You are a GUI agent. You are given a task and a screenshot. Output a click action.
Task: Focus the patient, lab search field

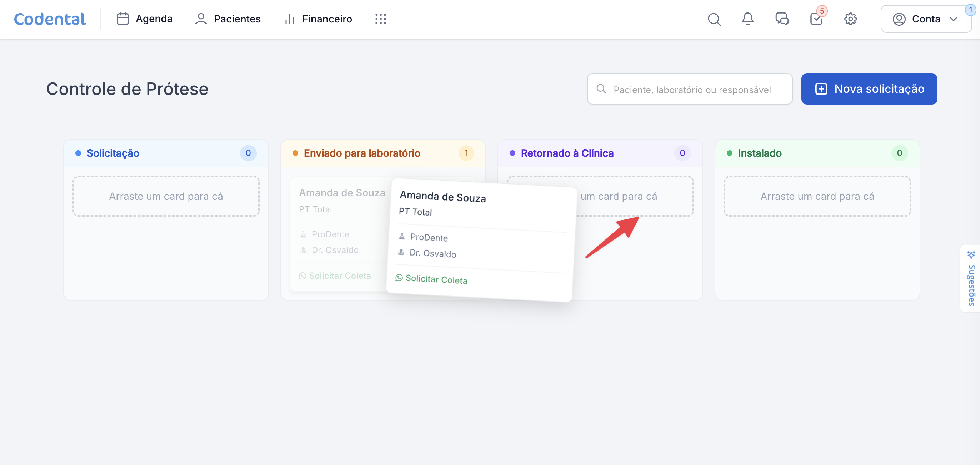tap(692, 90)
